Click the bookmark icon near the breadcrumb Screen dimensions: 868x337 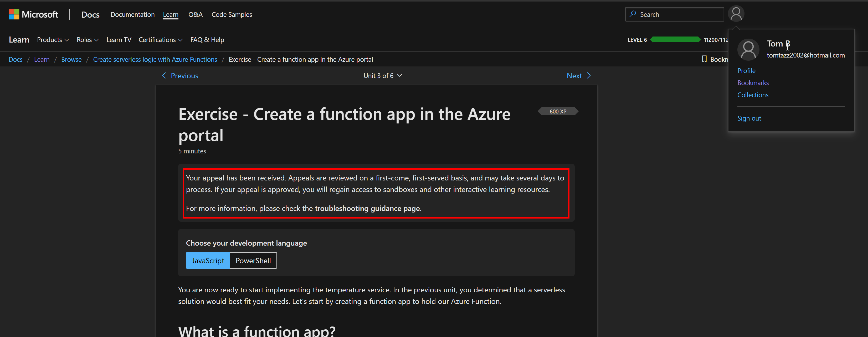(x=704, y=59)
